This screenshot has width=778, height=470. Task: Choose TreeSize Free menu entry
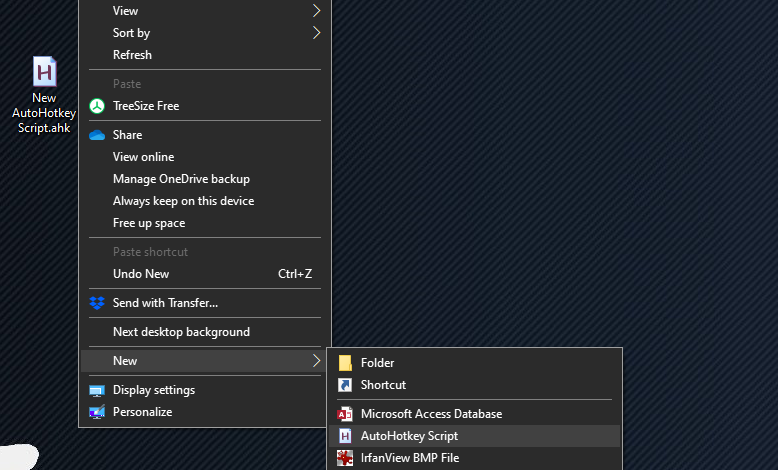click(x=205, y=106)
